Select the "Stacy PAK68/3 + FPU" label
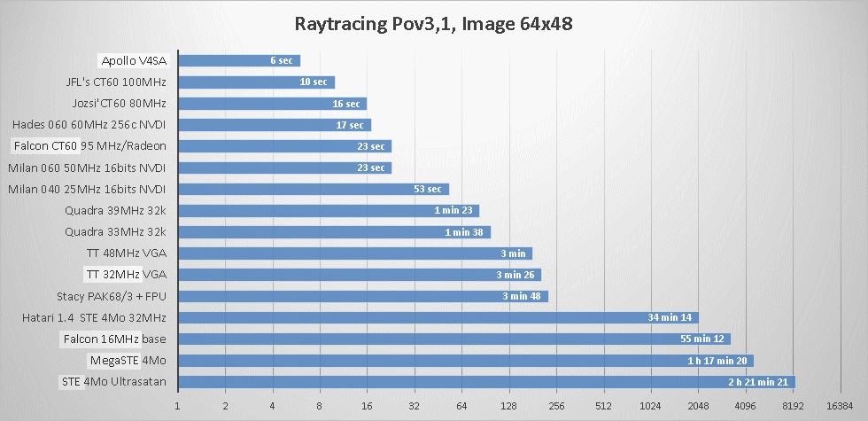 coord(112,296)
